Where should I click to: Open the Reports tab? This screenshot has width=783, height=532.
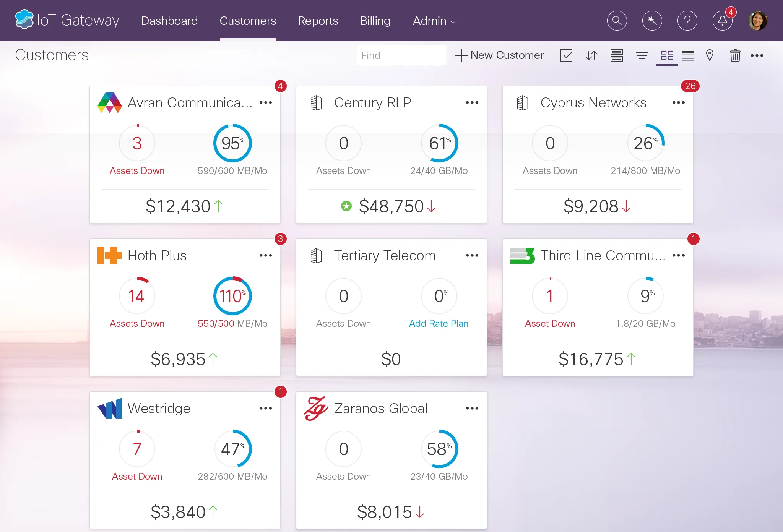(x=318, y=21)
